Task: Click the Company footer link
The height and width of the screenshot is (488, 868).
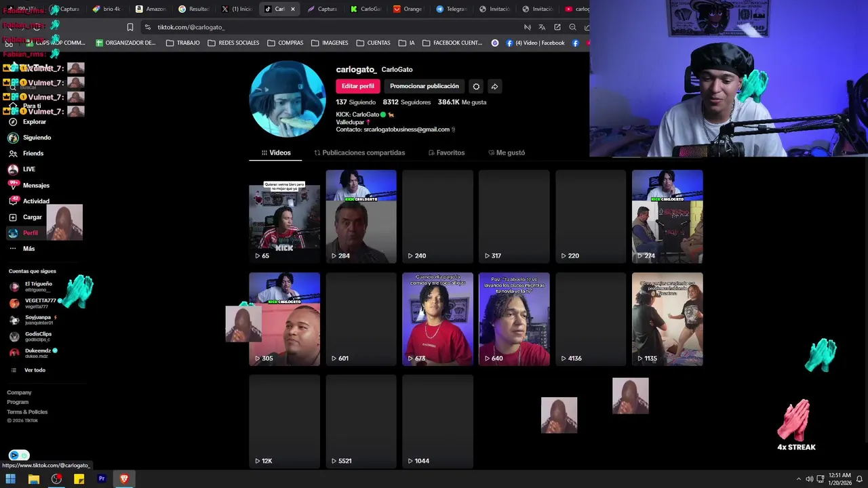Action: click(19, 392)
